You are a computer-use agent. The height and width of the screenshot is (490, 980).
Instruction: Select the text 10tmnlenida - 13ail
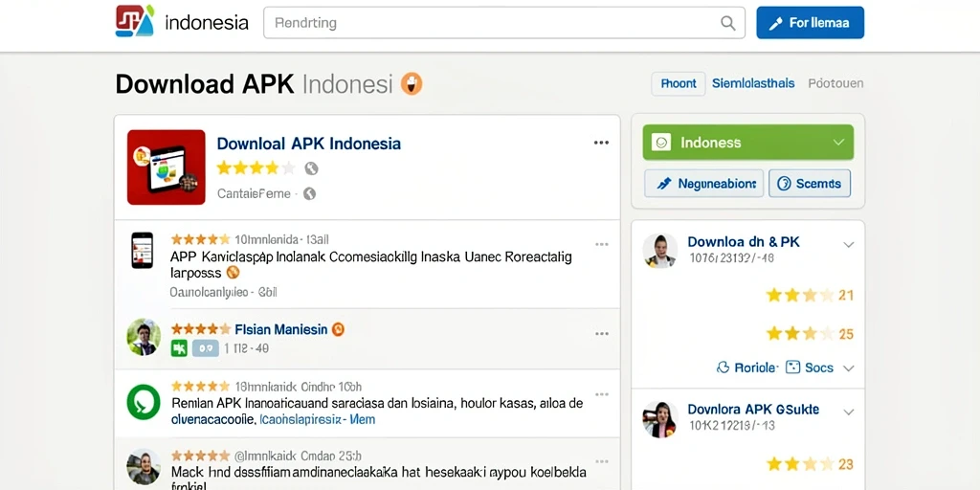coord(281,239)
